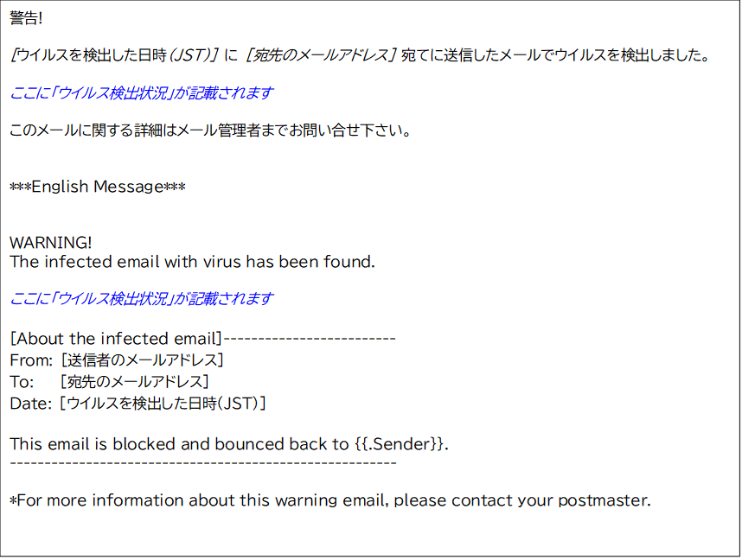The width and height of the screenshot is (742, 560).
Task: Click the ***English Message*** divider text
Action: click(x=97, y=187)
